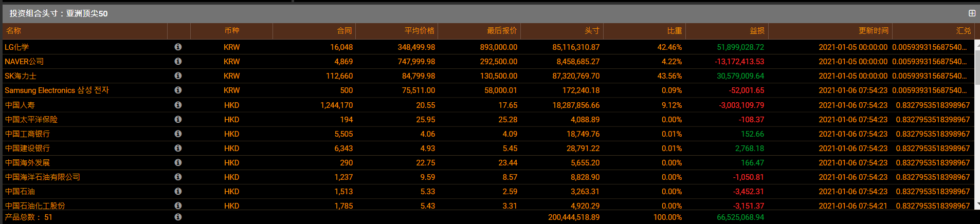The width and height of the screenshot is (980, 224).
Task: Select the 中国海洋石油有限公司 name cell
Action: [x=43, y=177]
